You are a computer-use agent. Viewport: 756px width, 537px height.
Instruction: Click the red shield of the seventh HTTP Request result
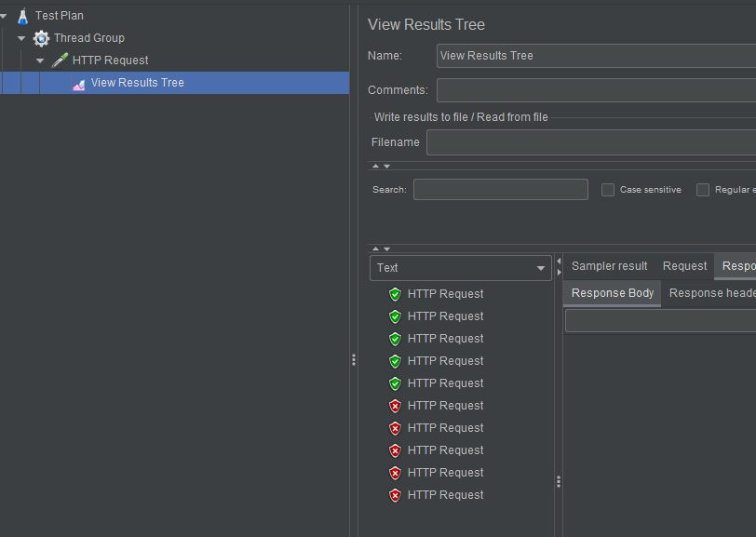pos(395,428)
